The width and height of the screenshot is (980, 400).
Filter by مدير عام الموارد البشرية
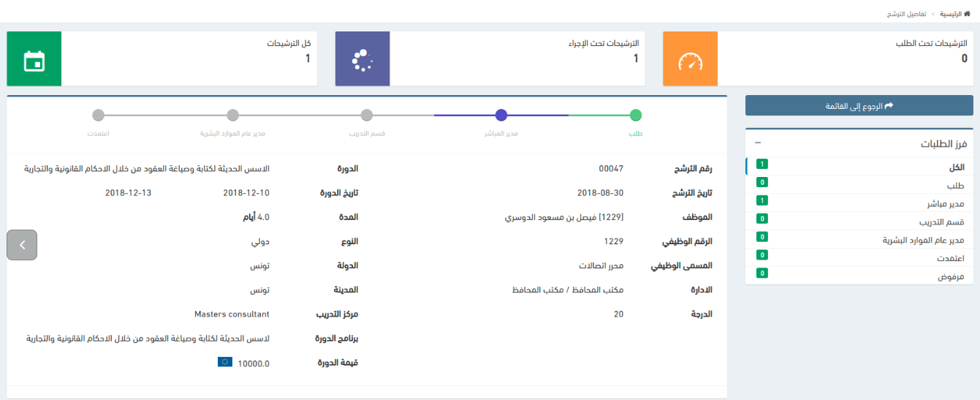[x=923, y=240]
